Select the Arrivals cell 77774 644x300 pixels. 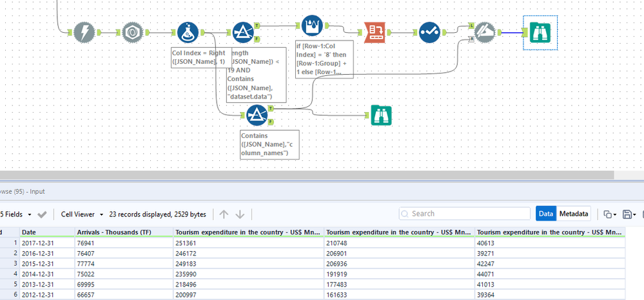(124, 263)
